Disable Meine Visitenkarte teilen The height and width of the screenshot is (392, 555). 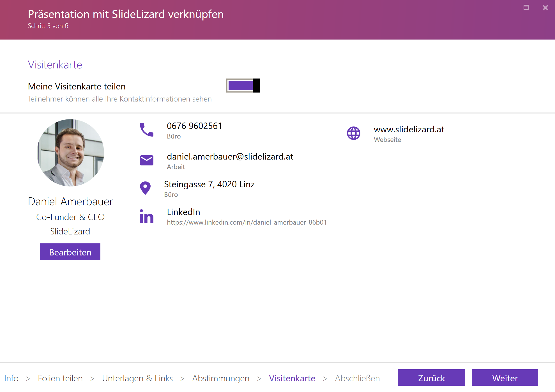point(243,86)
